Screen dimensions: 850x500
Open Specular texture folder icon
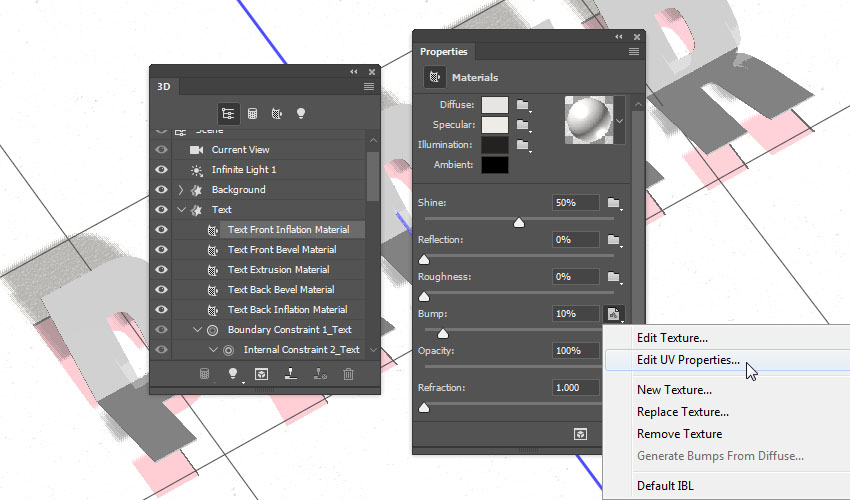pos(523,125)
